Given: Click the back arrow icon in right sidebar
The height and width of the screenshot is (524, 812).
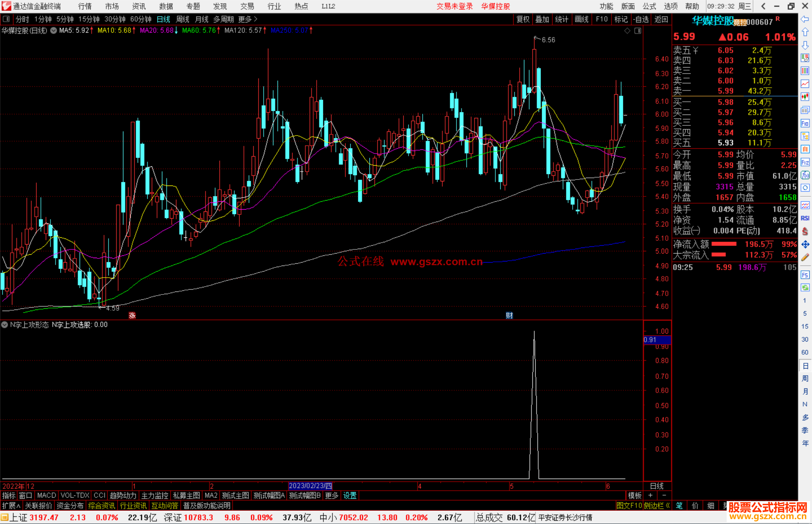Looking at the screenshot, I should [x=805, y=19].
